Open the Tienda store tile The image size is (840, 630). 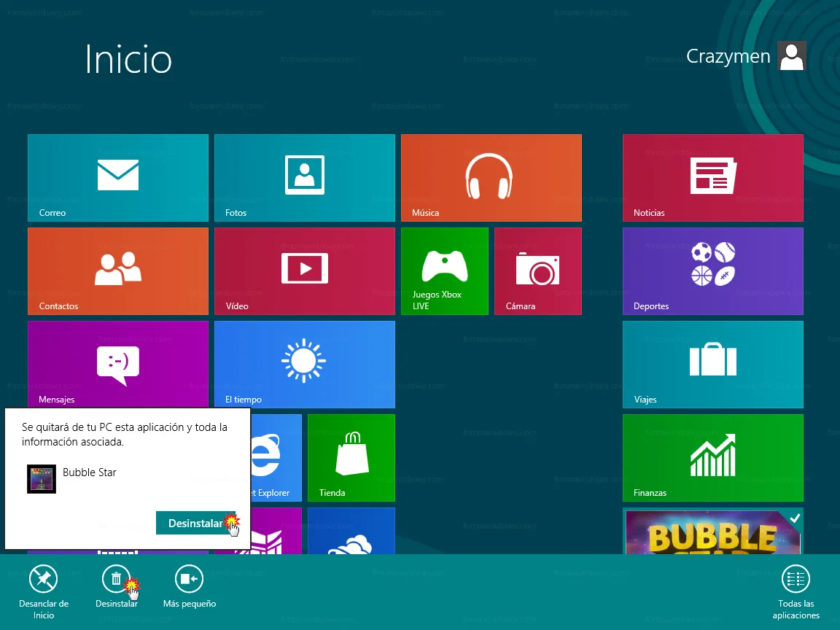[351, 457]
